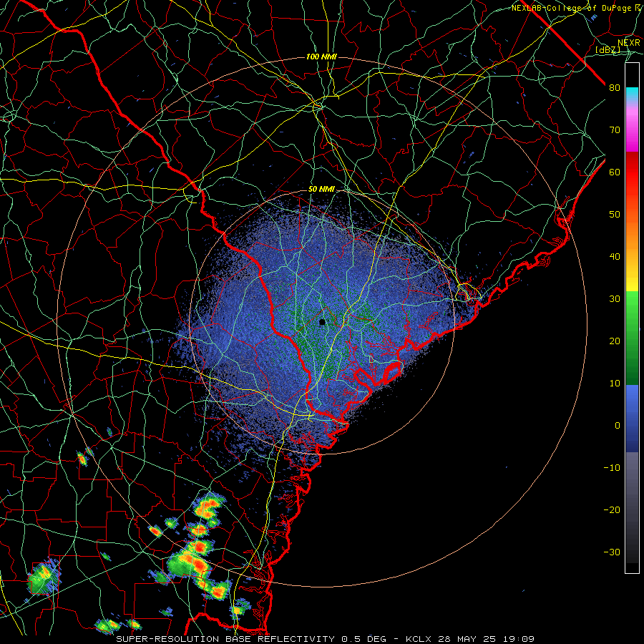
Task: Click "KCLX" station ID in bottom caption
Action: tap(420, 639)
